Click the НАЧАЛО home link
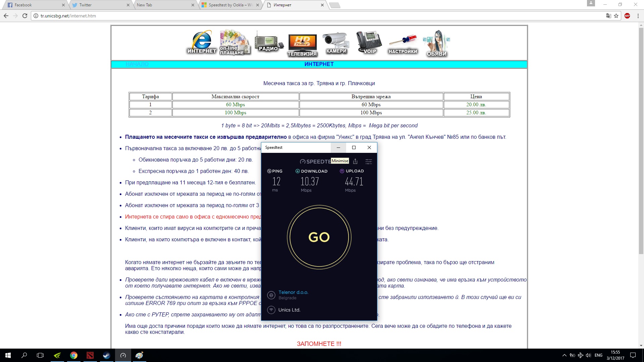644x362 pixels. tap(137, 64)
